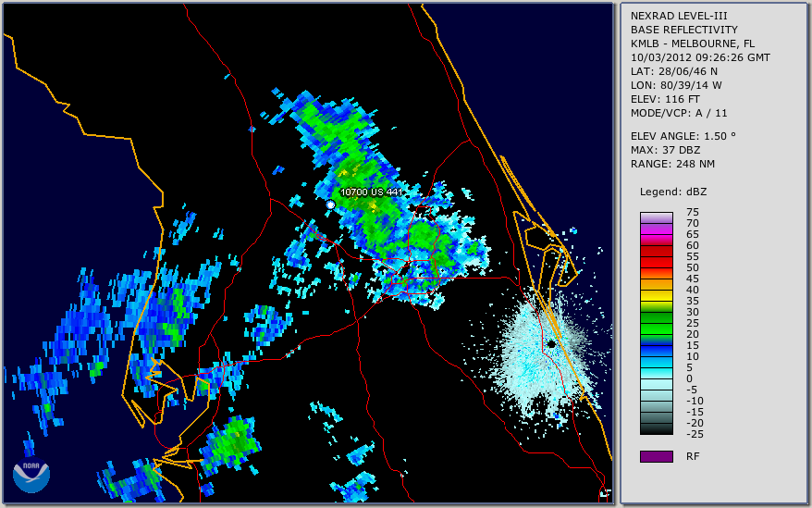
Task: Click the 20 value on the legend scale
Action: tap(693, 334)
